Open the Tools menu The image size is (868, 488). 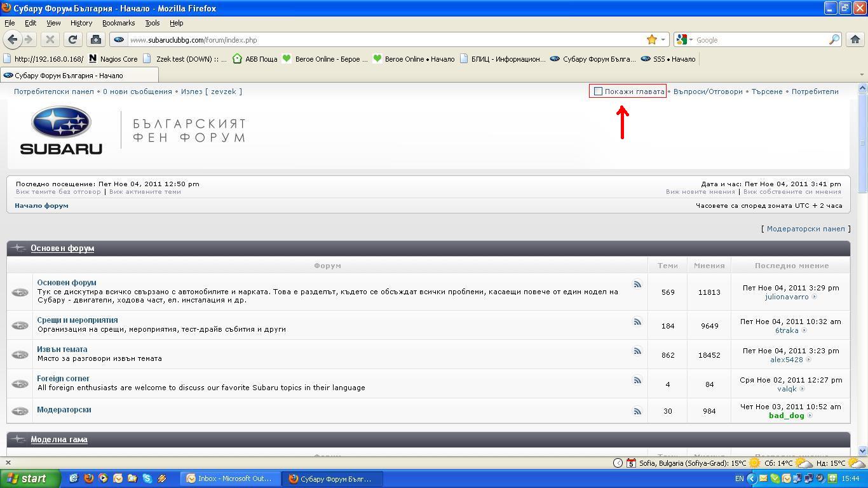point(153,23)
